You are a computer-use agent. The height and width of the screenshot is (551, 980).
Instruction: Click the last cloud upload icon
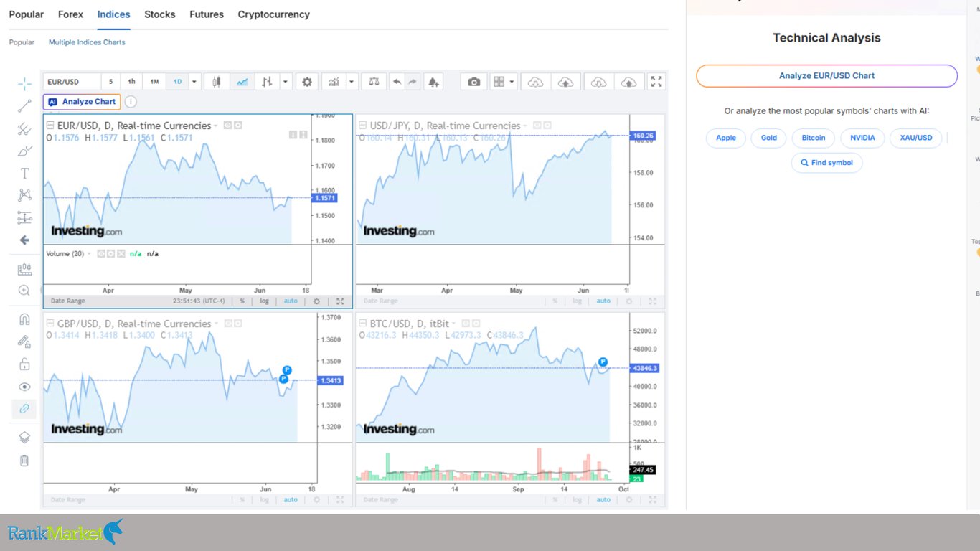point(628,82)
